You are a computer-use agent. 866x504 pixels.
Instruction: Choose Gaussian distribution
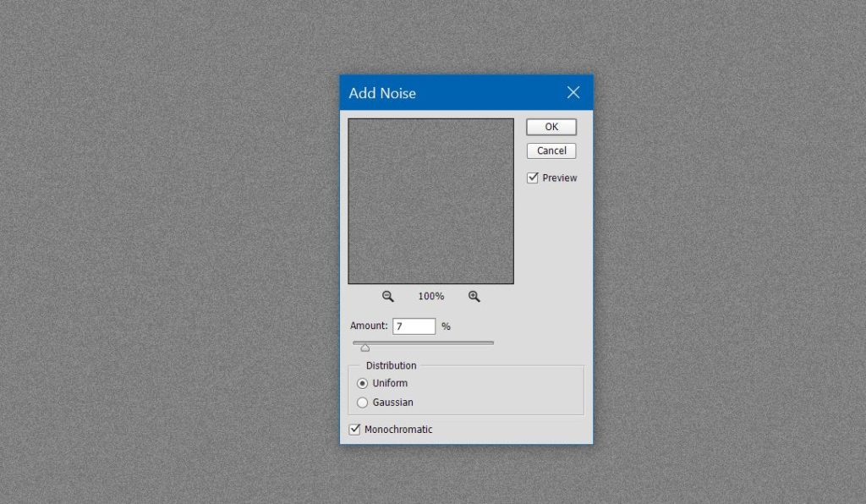point(363,403)
